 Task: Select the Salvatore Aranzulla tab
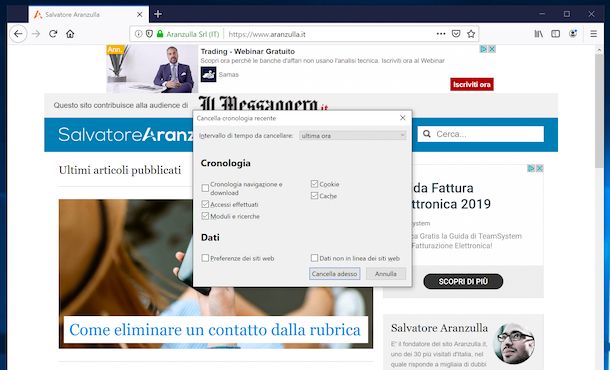(89, 14)
